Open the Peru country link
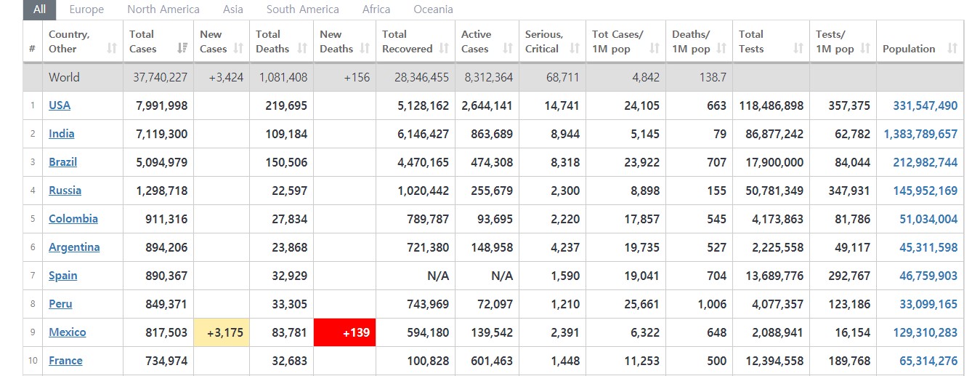 pyautogui.click(x=60, y=304)
